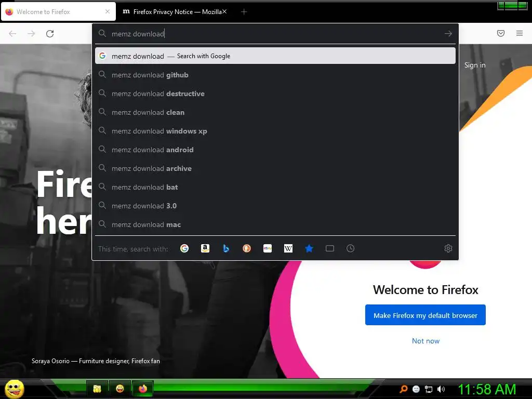The width and height of the screenshot is (532, 399).
Task: Select suggestion 'memz download destructive'
Action: pyautogui.click(x=275, y=94)
